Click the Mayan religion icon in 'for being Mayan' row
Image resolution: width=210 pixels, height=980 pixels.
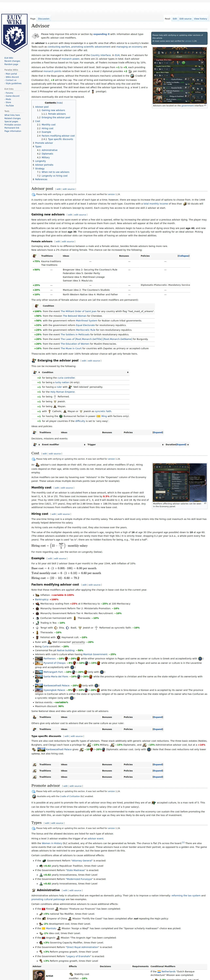pyautogui.click(x=55, y=406)
